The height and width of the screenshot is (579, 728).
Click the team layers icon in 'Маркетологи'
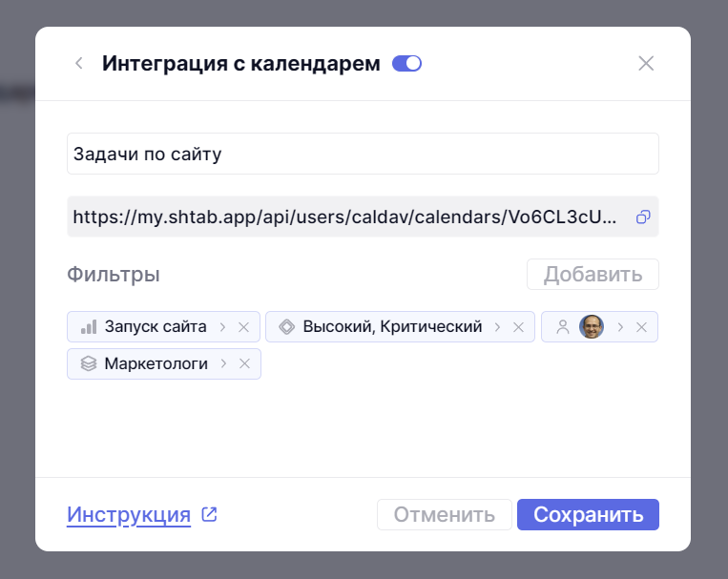[89, 363]
